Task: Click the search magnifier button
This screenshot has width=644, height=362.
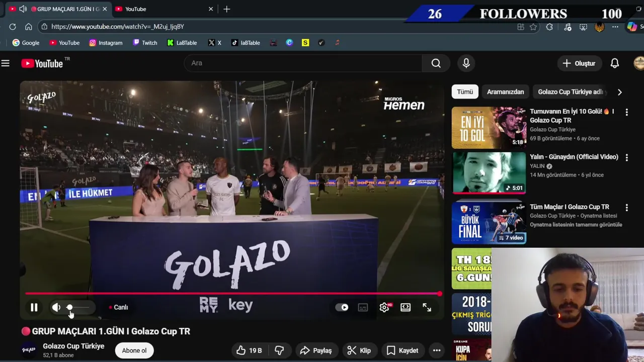Action: (436, 63)
